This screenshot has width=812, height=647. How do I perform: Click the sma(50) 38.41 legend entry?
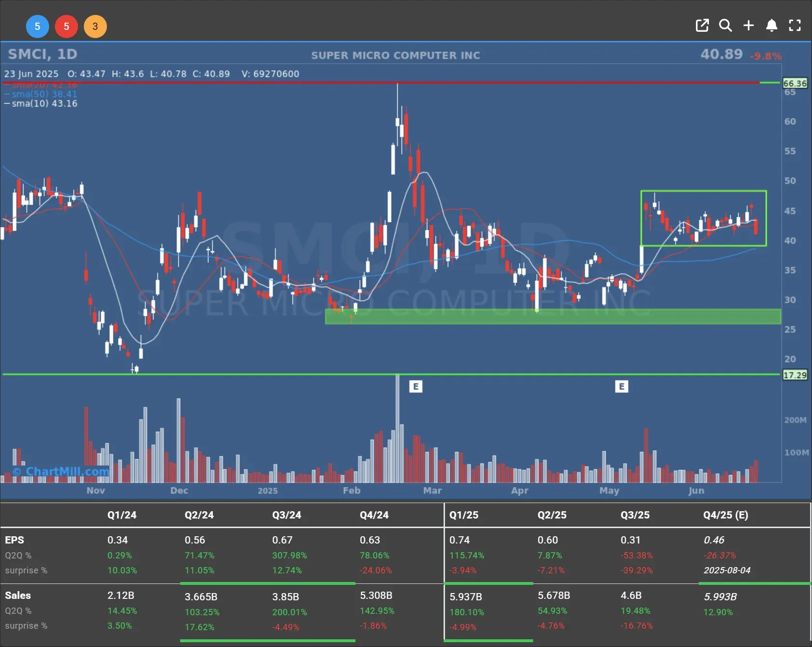point(41,94)
